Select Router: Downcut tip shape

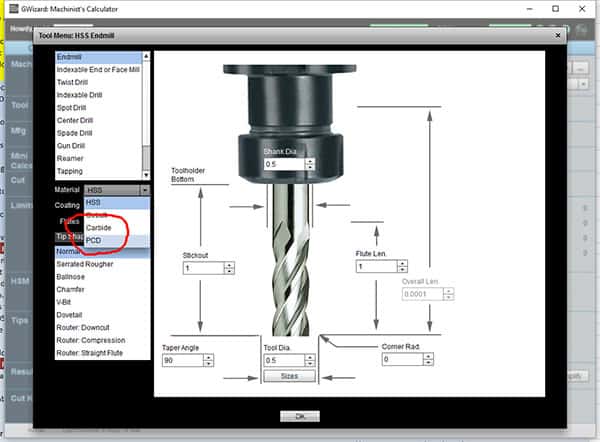click(x=103, y=327)
